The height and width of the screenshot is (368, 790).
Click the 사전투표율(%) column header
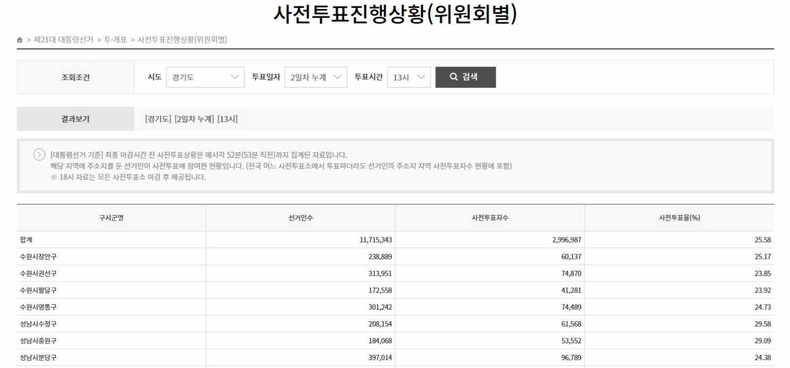point(679,218)
